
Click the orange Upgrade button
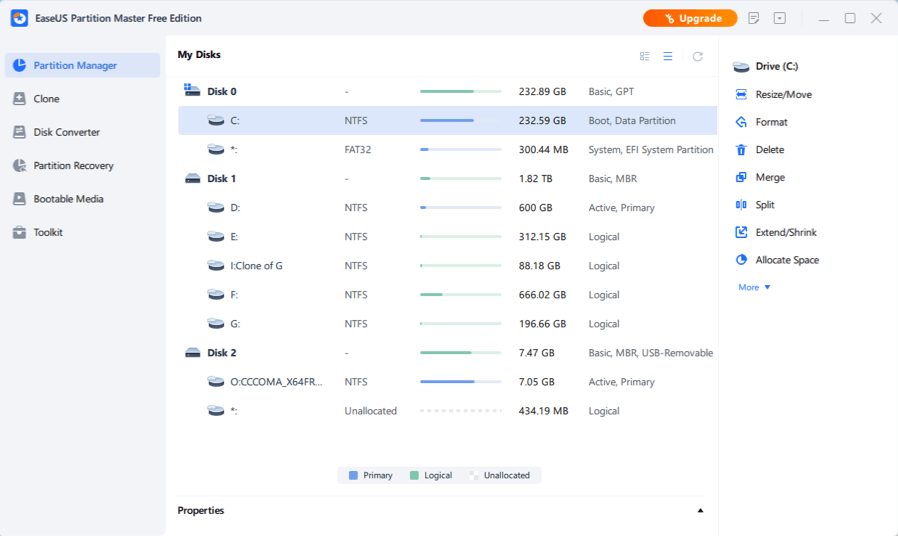coord(690,18)
